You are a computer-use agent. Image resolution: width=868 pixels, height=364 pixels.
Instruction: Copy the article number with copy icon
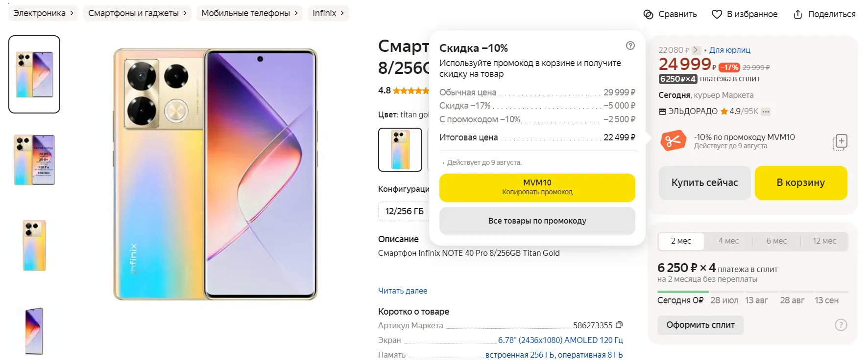click(619, 325)
